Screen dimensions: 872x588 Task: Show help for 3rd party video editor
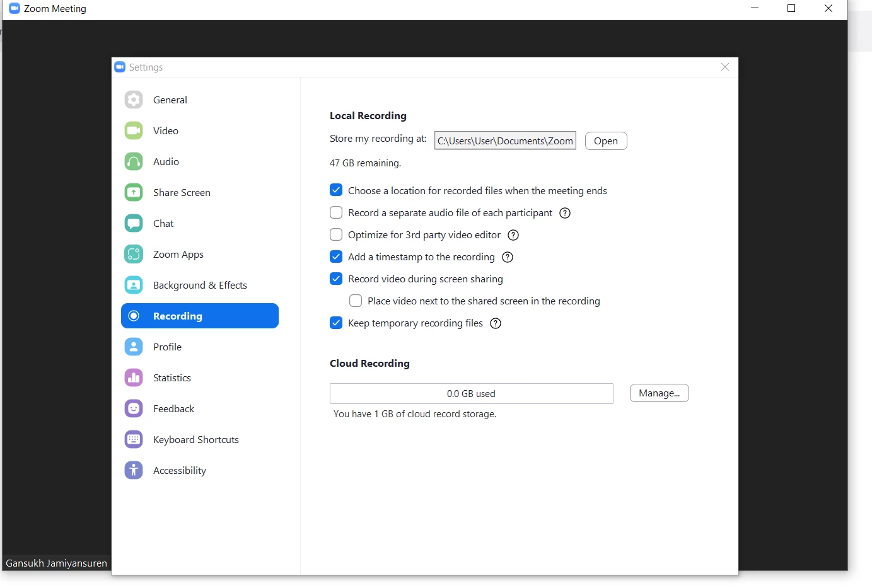pos(513,235)
